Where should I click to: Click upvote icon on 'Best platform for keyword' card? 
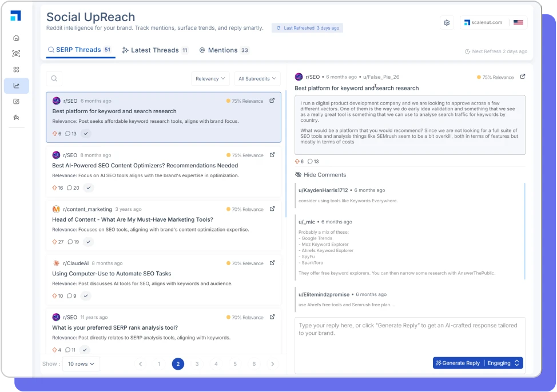point(55,134)
